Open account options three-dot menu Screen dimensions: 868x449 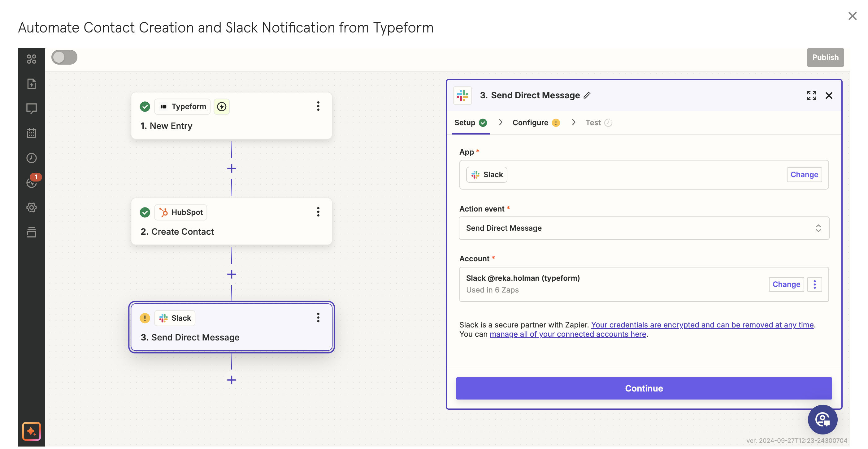[814, 284]
